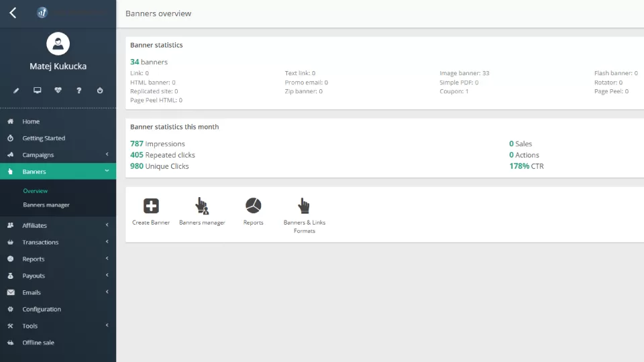Go to Configuration menu item
This screenshot has width=644, height=362.
coord(42,309)
